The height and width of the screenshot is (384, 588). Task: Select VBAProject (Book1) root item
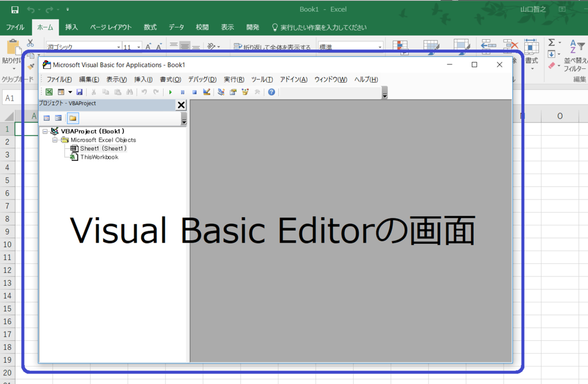[92, 132]
